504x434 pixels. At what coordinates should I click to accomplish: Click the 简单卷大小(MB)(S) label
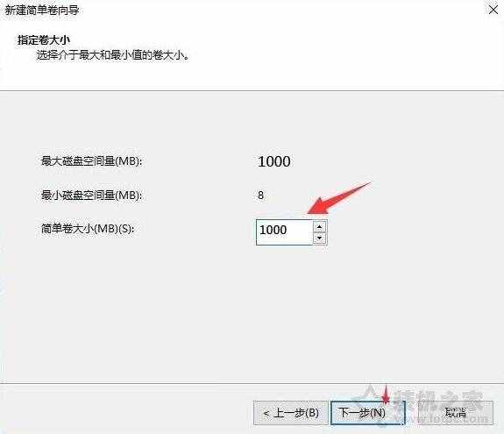coord(88,229)
